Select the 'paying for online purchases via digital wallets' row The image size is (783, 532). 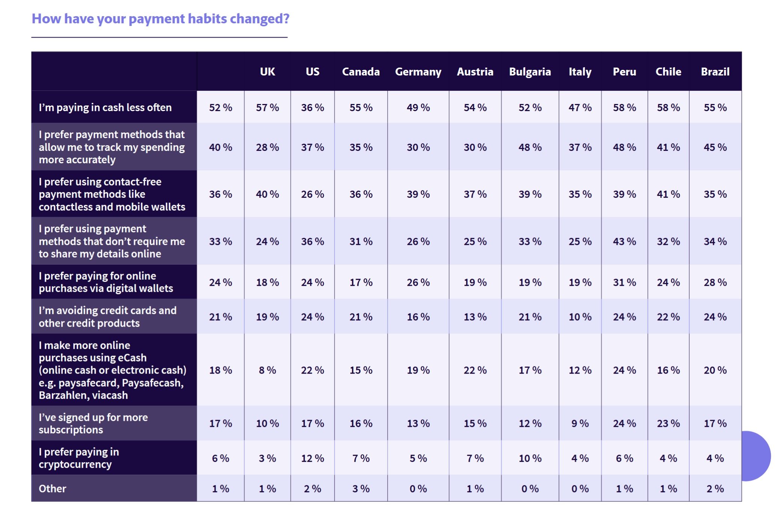click(x=386, y=282)
